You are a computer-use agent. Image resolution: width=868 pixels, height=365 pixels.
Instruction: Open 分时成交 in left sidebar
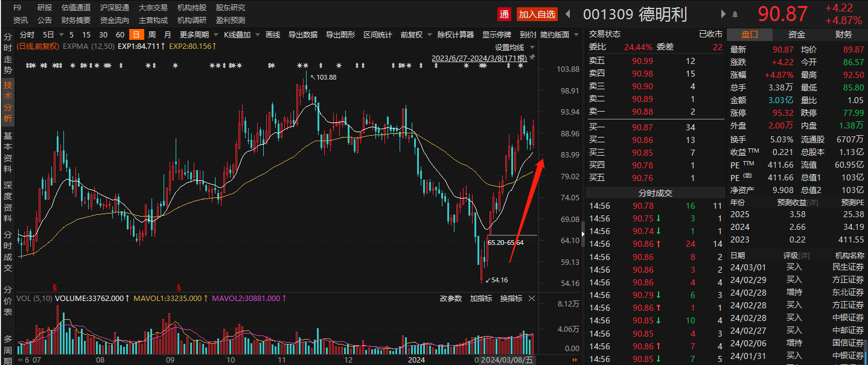click(8, 251)
